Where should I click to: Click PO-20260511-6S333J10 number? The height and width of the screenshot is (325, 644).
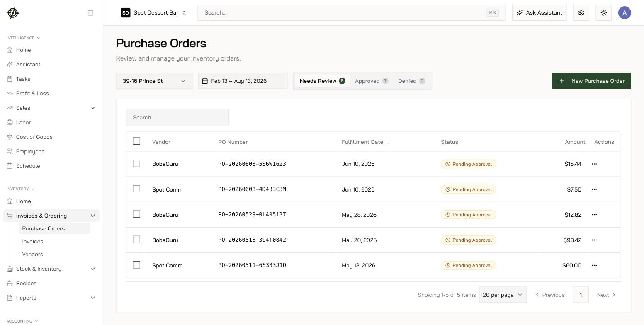pyautogui.click(x=252, y=265)
